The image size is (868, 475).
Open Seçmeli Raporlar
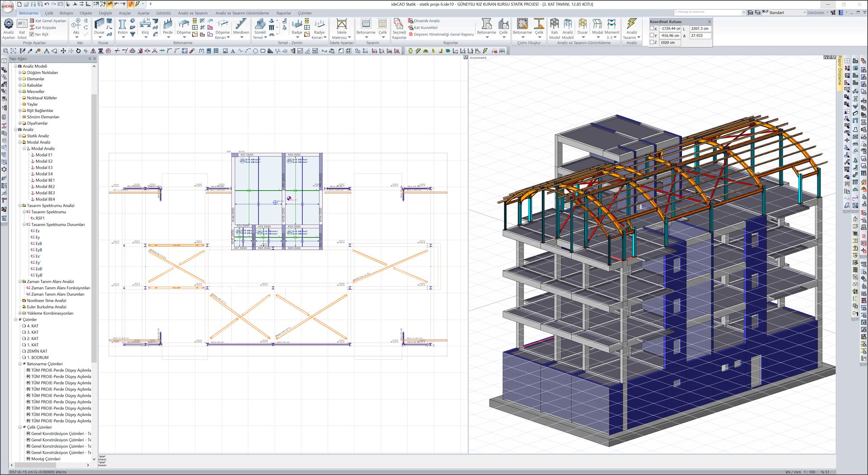coord(398,28)
